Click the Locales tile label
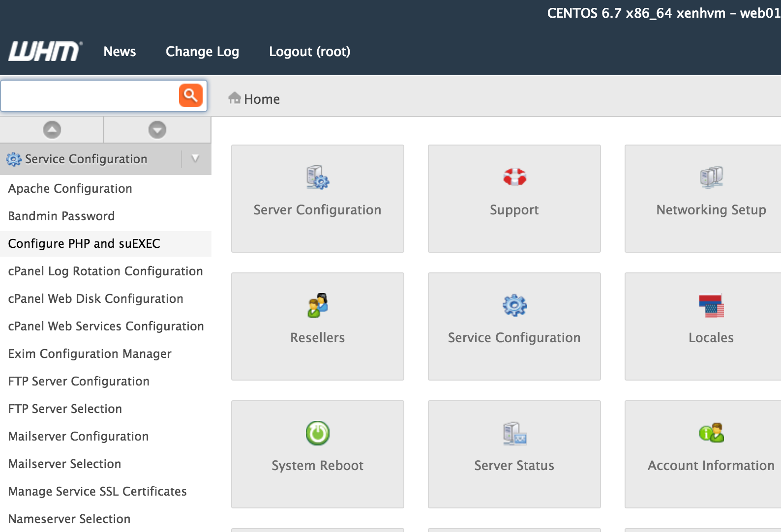Screen dimensions: 781x532 (711, 338)
